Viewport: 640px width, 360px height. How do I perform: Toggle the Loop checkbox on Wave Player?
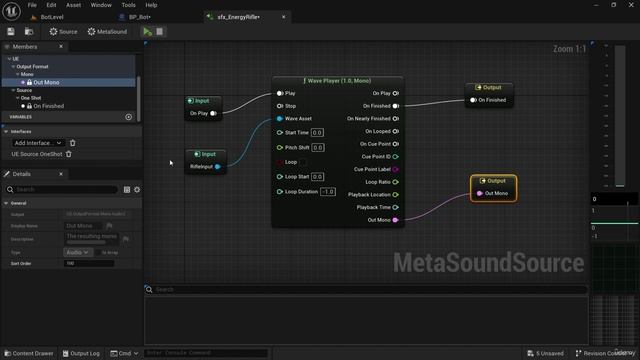(x=303, y=162)
